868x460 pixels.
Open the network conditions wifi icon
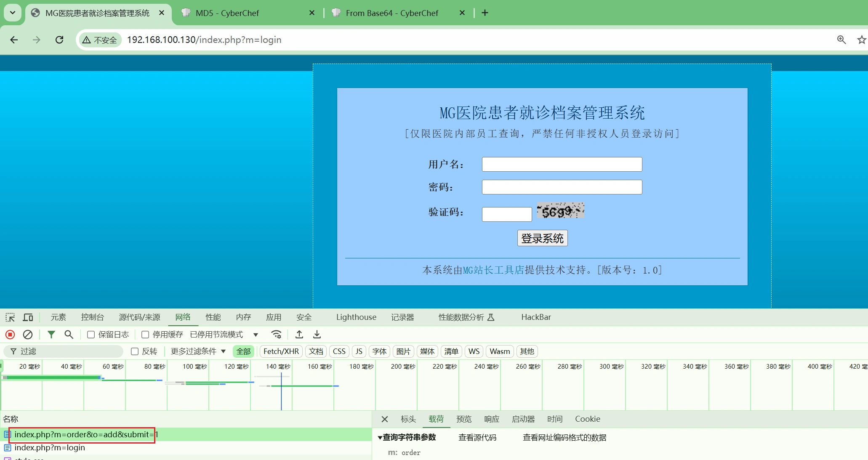[276, 335]
